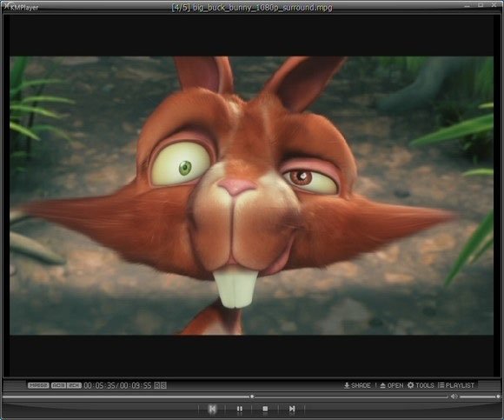Click the big_buck_bunny title bar text
Screen dimensions: 504x420
point(252,8)
